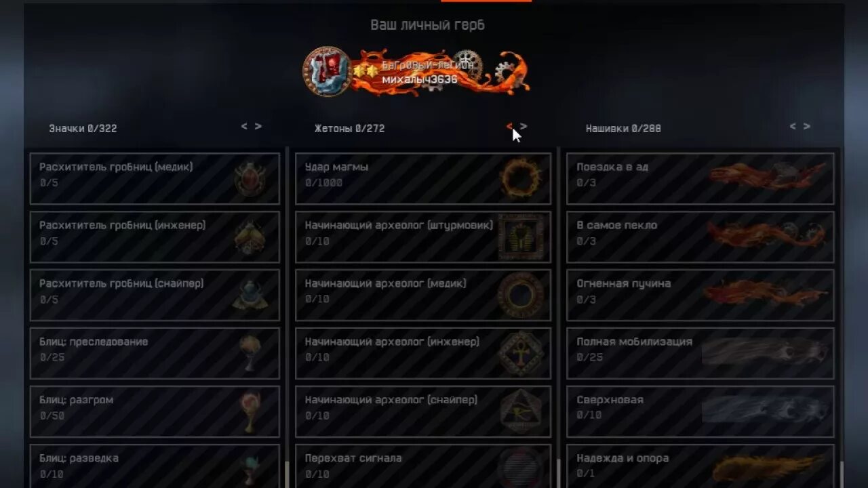Open the Перехват сигнала token entry
Image resolution: width=868 pixels, height=488 pixels.
tap(423, 466)
